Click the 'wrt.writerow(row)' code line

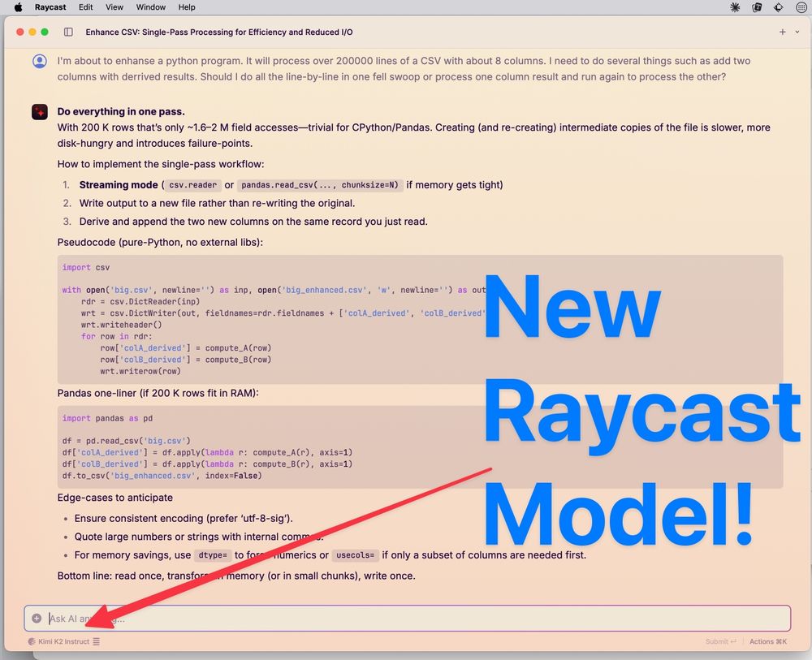pyautogui.click(x=140, y=371)
